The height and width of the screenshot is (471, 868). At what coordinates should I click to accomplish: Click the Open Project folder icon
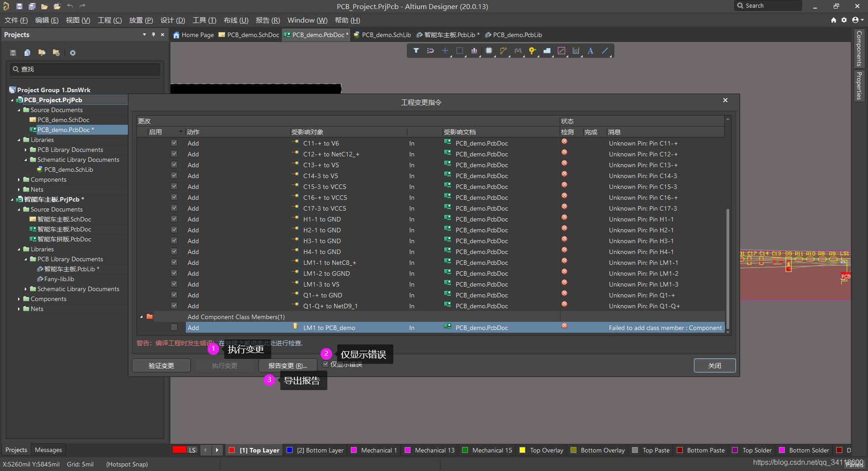click(x=57, y=6)
